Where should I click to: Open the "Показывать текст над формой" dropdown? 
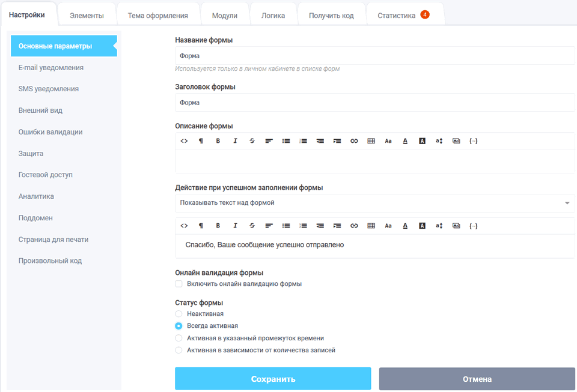tap(374, 203)
